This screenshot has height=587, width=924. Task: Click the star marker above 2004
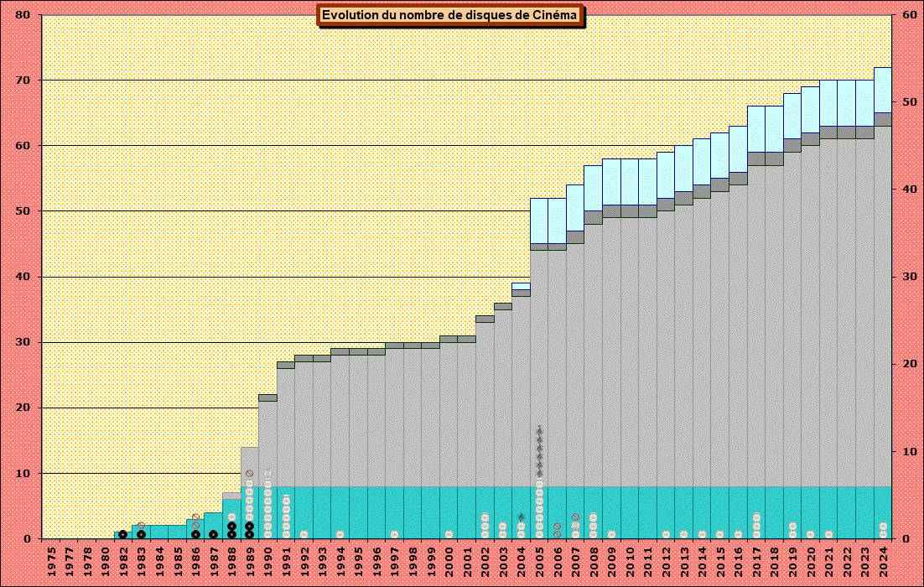(522, 517)
